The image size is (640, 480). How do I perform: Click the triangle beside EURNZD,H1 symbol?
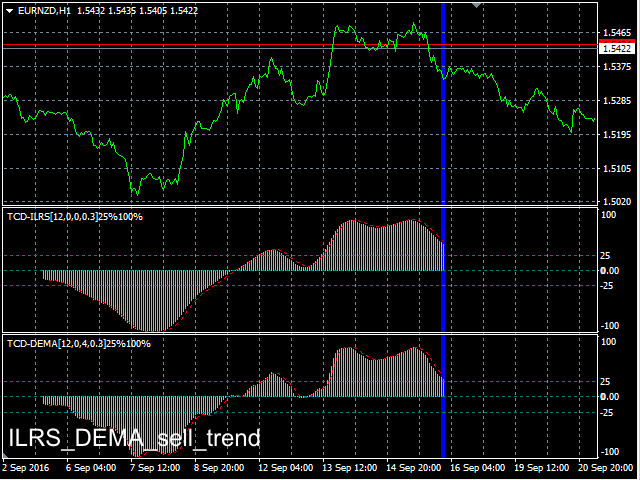[x=9, y=9]
